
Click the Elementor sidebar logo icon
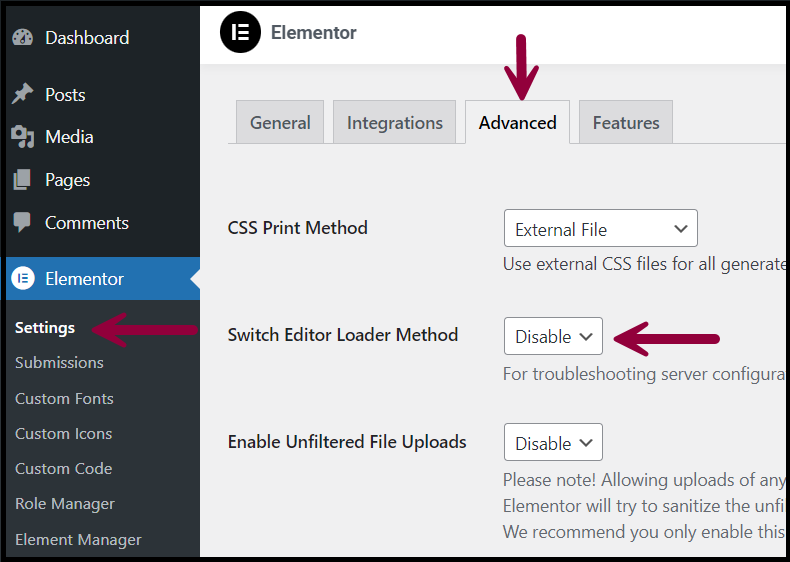pyautogui.click(x=23, y=278)
